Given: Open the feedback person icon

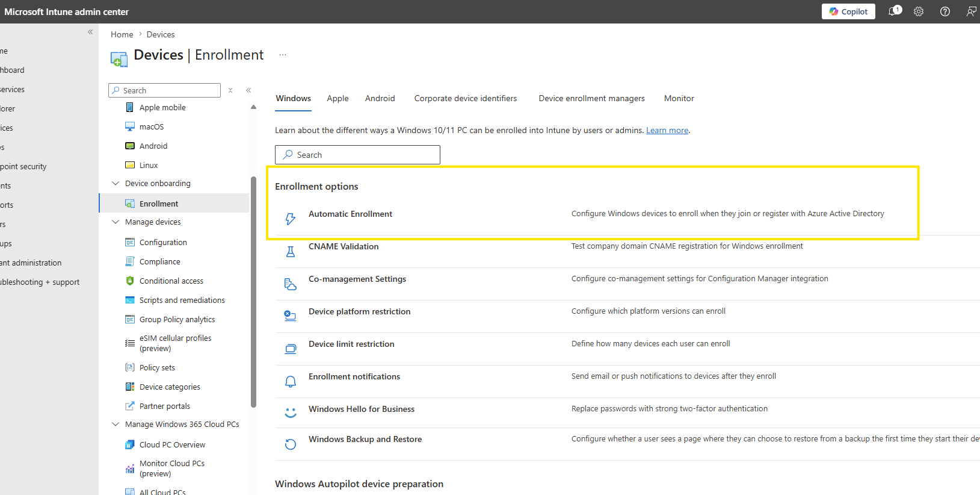Looking at the screenshot, I should (x=971, y=11).
